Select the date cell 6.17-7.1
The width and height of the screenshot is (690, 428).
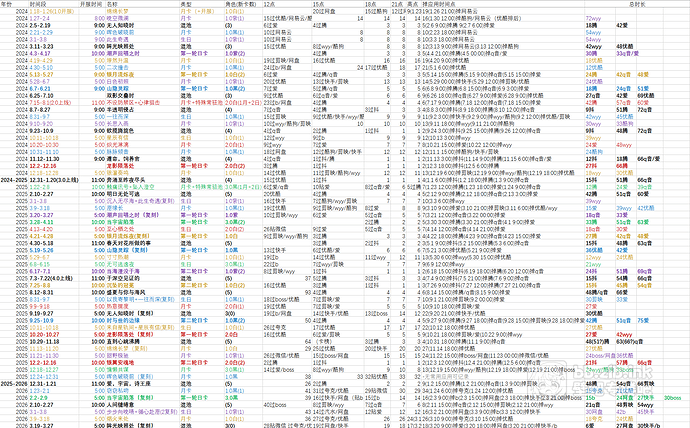pyautogui.click(x=40, y=271)
